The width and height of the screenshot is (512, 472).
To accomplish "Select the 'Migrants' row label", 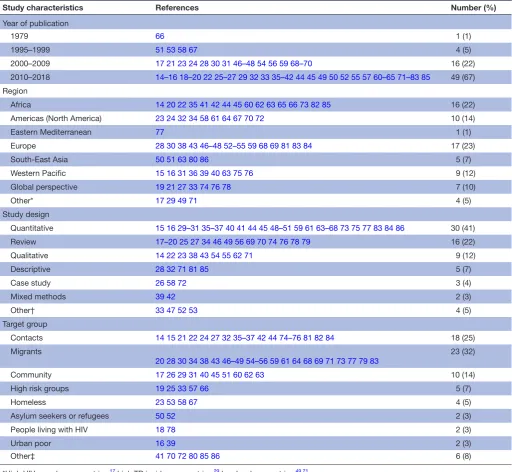I will (x=26, y=352).
